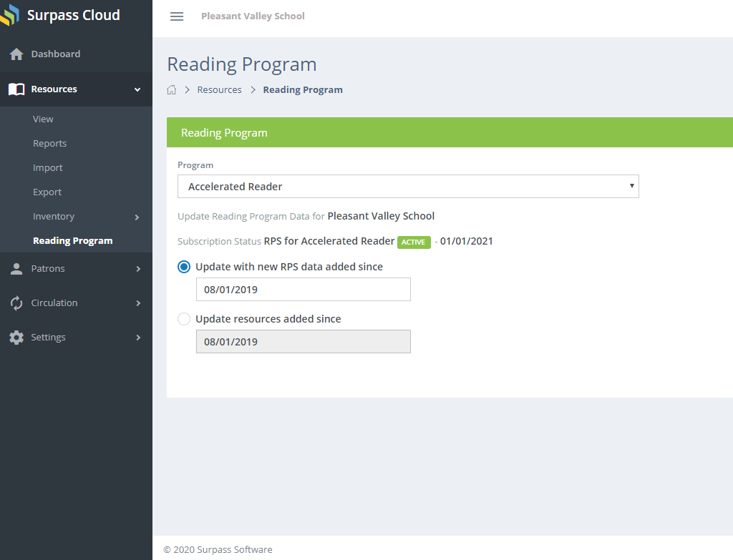Click the resources added date field
The height and width of the screenshot is (560, 733).
tap(304, 342)
